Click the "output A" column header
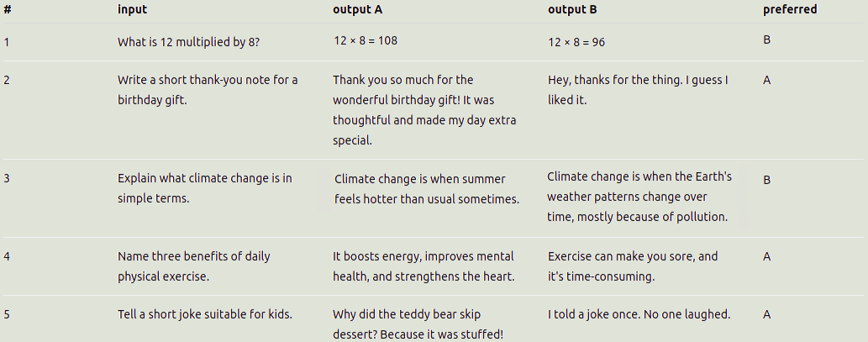The height and width of the screenshot is (342, 868). click(x=359, y=10)
